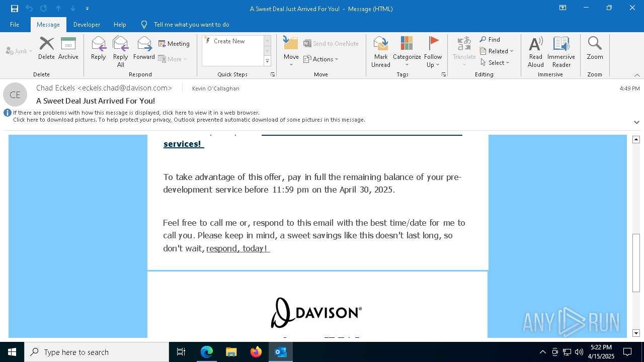Click the services! hyperlink
The height and width of the screenshot is (362, 644).
(183, 144)
